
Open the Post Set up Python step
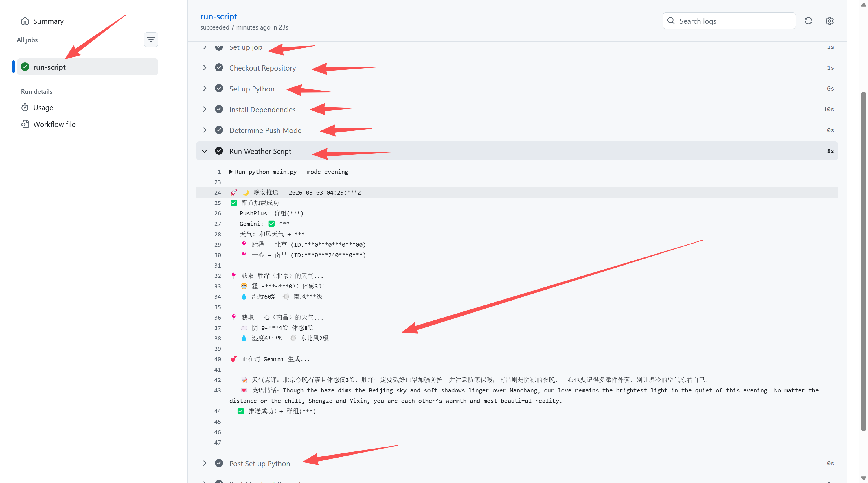coord(260,463)
